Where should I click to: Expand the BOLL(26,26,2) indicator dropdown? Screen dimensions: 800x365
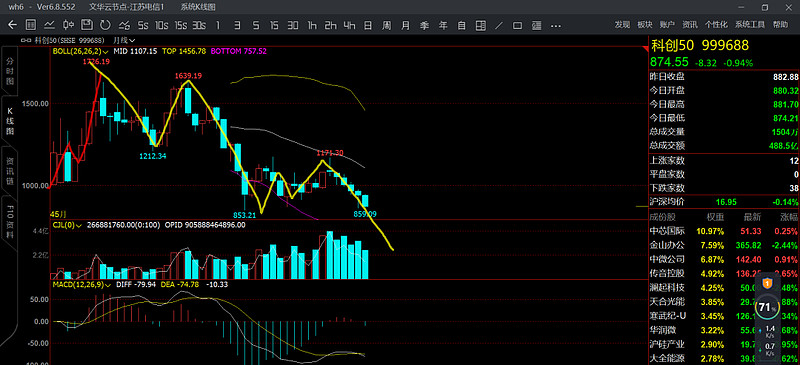[x=81, y=52]
